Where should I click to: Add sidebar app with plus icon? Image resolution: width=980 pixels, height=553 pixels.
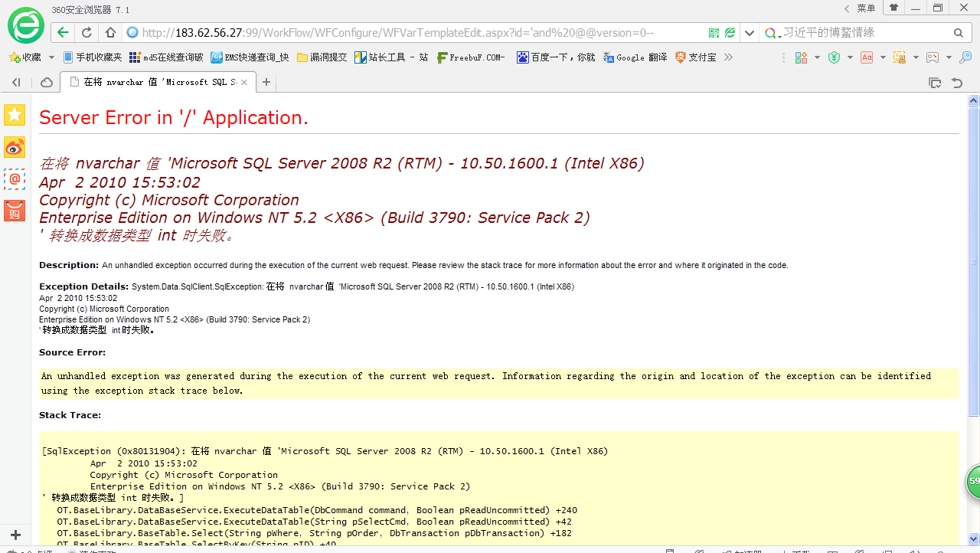15,535
